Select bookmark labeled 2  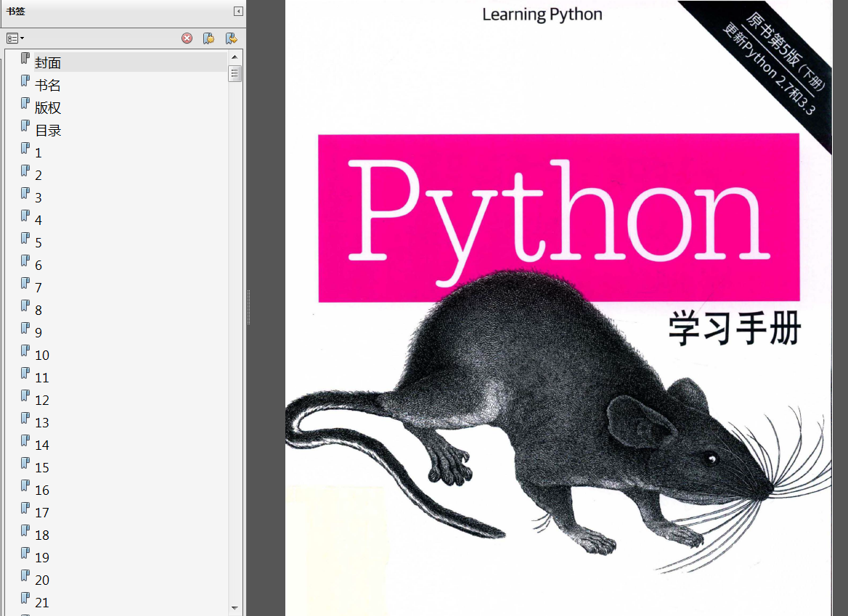[38, 176]
